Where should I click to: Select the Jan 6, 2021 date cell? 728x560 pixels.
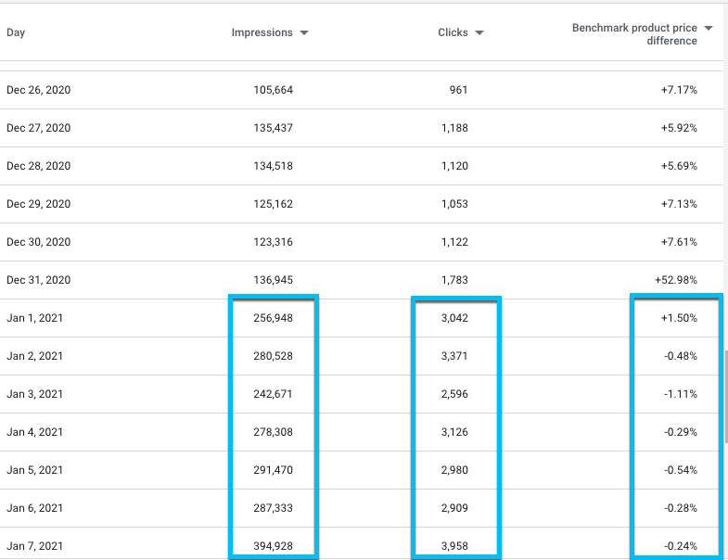35,508
